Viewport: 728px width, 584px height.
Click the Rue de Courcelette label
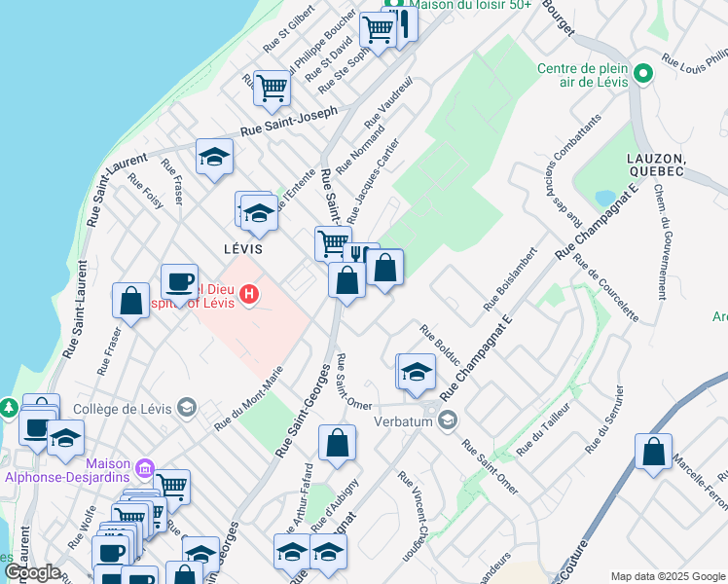point(606,287)
